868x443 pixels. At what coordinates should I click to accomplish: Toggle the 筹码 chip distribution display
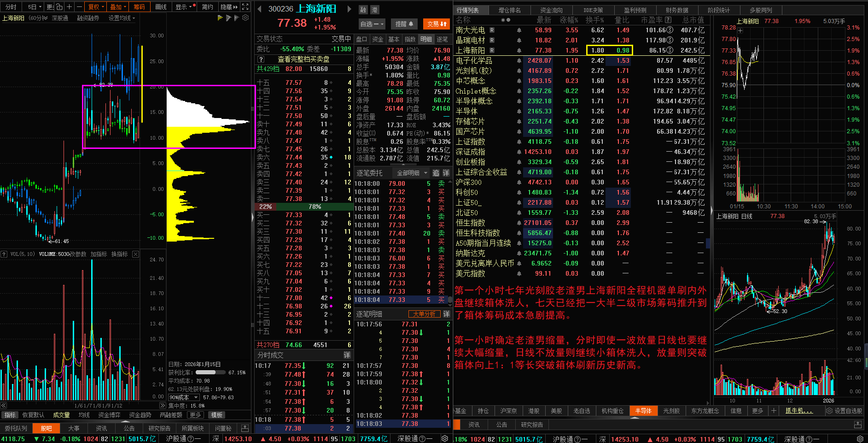click(x=139, y=7)
